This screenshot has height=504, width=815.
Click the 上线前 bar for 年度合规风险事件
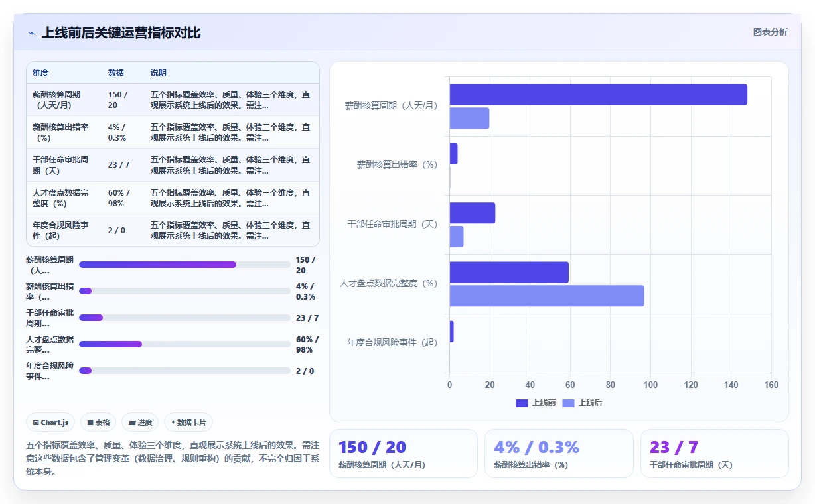pos(452,332)
